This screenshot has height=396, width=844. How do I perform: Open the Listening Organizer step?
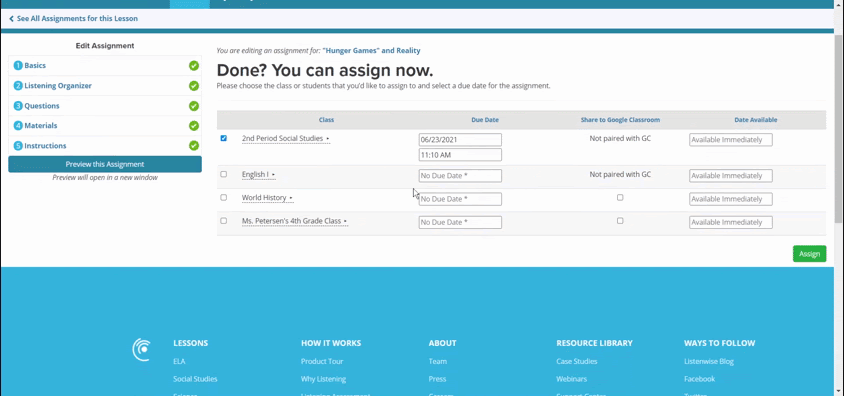[58, 86]
